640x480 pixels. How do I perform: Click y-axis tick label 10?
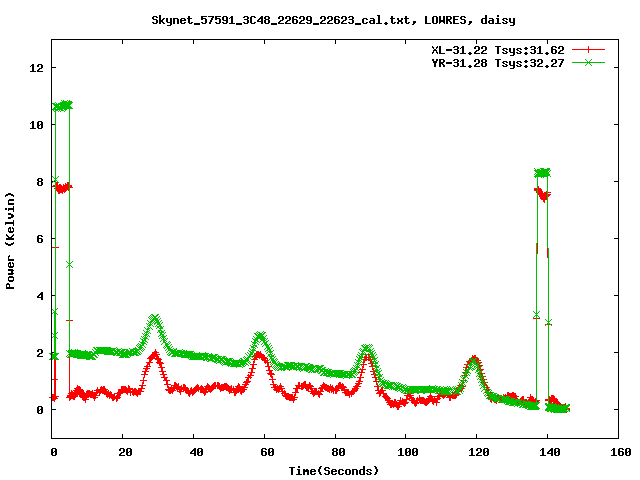click(x=37, y=125)
